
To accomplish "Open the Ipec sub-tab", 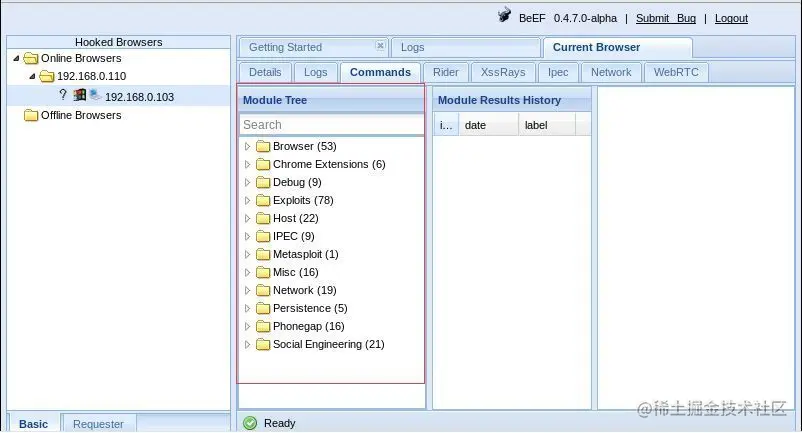I will click(558, 72).
